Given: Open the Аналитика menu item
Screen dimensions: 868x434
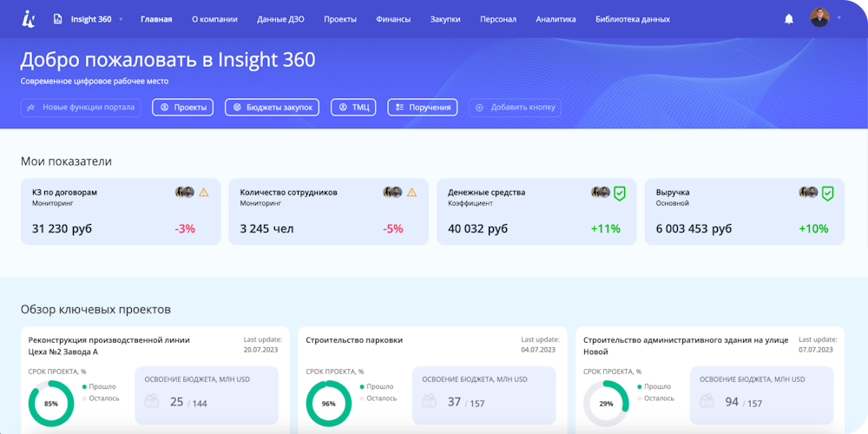Looking at the screenshot, I should 556,19.
